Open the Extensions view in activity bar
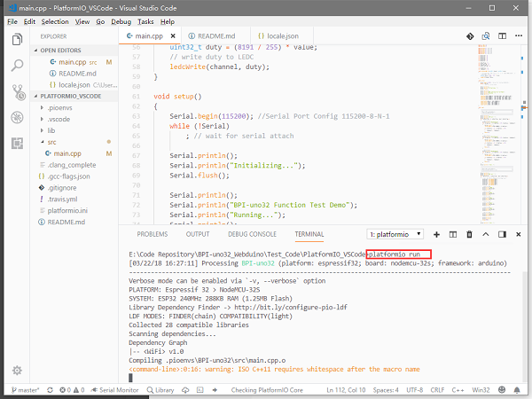The image size is (532, 399). click(17, 143)
